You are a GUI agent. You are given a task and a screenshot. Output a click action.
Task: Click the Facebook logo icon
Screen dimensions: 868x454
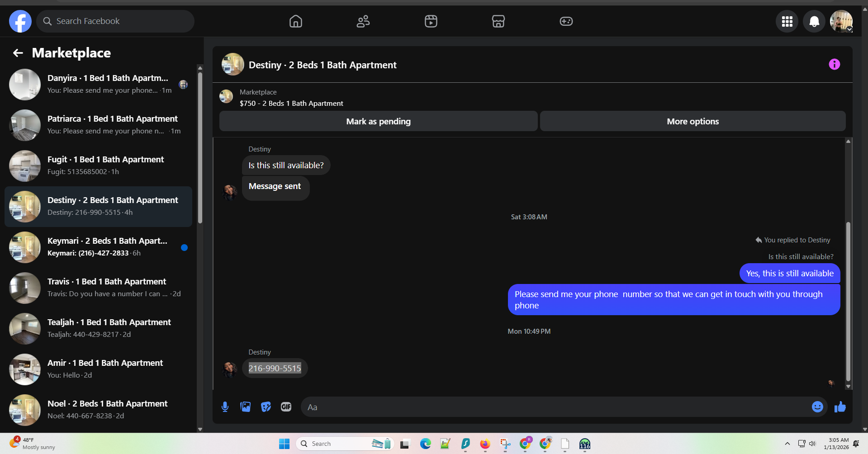(x=20, y=21)
